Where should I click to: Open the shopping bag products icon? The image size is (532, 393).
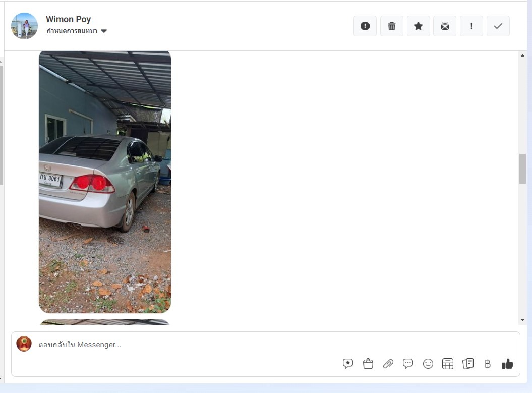pos(368,364)
